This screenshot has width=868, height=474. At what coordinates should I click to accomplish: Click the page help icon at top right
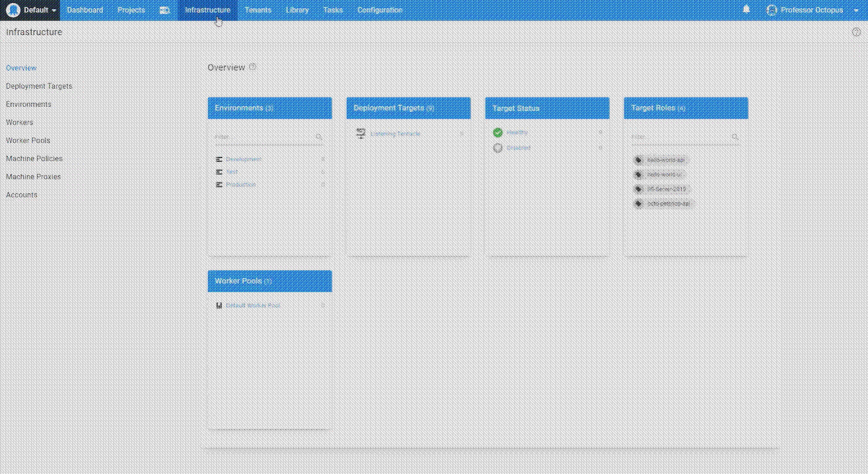(x=856, y=32)
